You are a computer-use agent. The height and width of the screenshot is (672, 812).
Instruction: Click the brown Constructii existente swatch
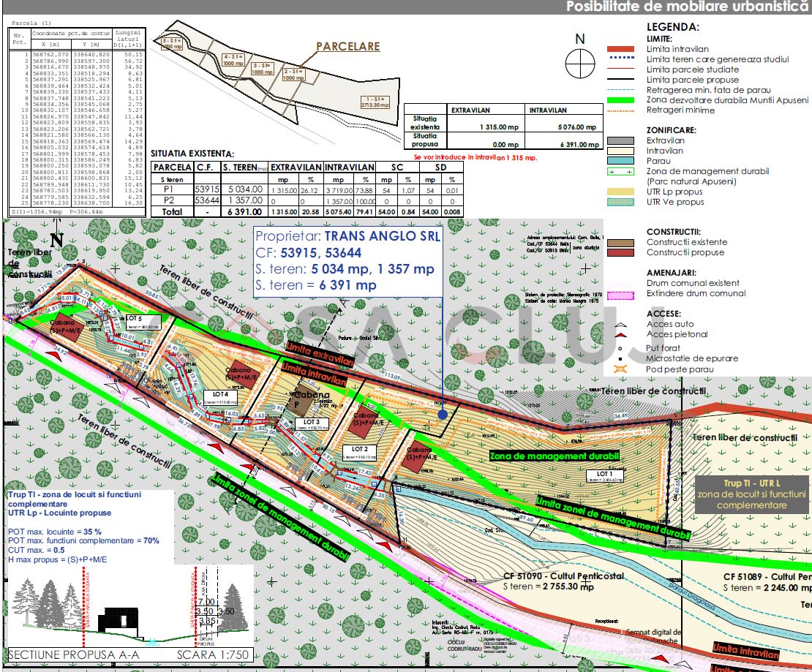pyautogui.click(x=620, y=243)
